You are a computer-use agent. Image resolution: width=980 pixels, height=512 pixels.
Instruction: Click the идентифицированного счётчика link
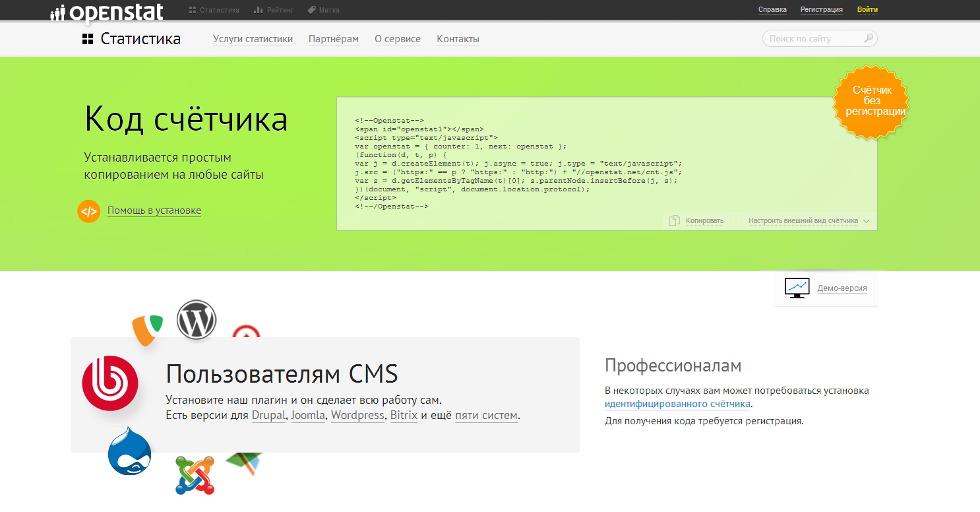click(x=677, y=404)
